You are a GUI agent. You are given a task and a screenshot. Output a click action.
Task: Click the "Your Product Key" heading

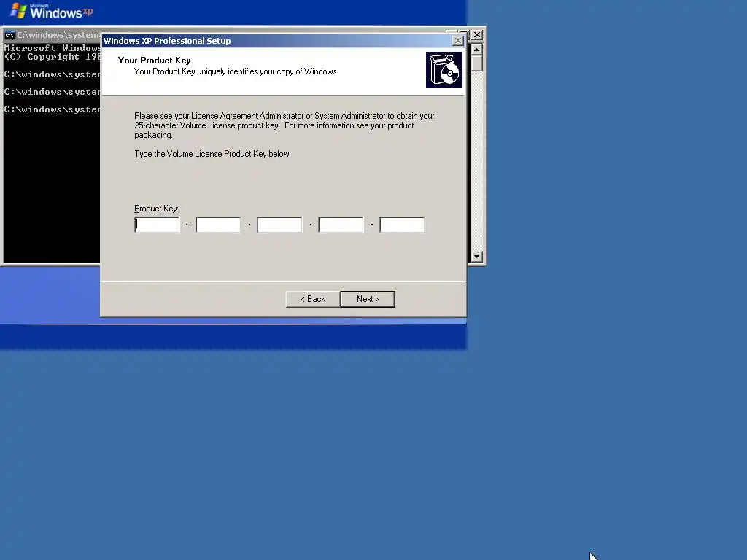tap(155, 61)
